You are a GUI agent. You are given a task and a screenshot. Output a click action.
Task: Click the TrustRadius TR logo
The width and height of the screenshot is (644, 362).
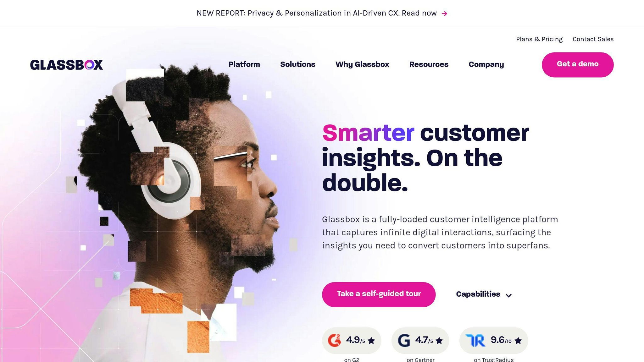click(x=475, y=340)
